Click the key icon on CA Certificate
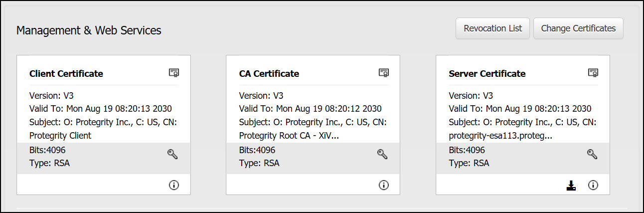Viewport: 644px width, 213px height. coord(382,154)
